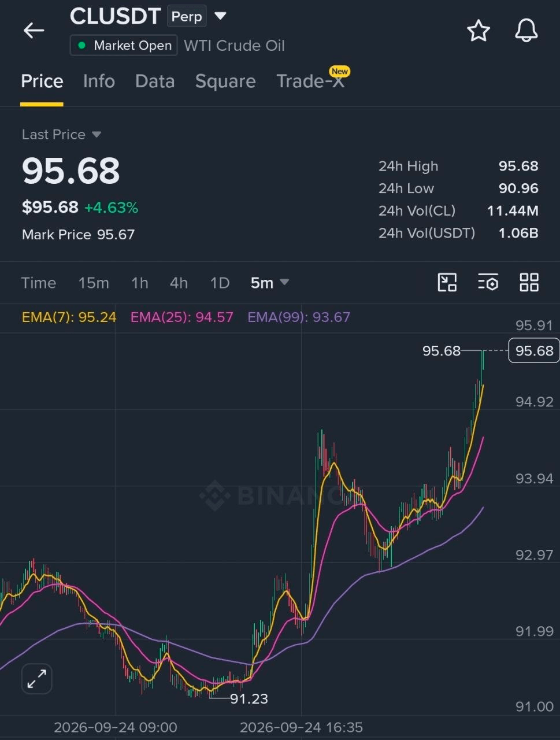Screen dimensions: 560x740
Task: Switch to the Price tab
Action: tap(42, 82)
